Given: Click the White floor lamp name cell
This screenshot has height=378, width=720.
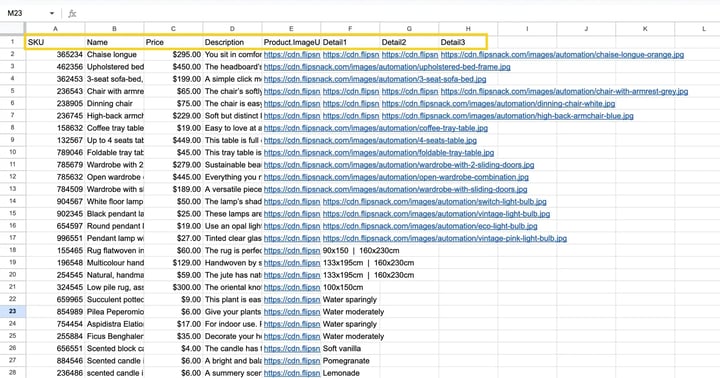Looking at the screenshot, I should (x=114, y=201).
